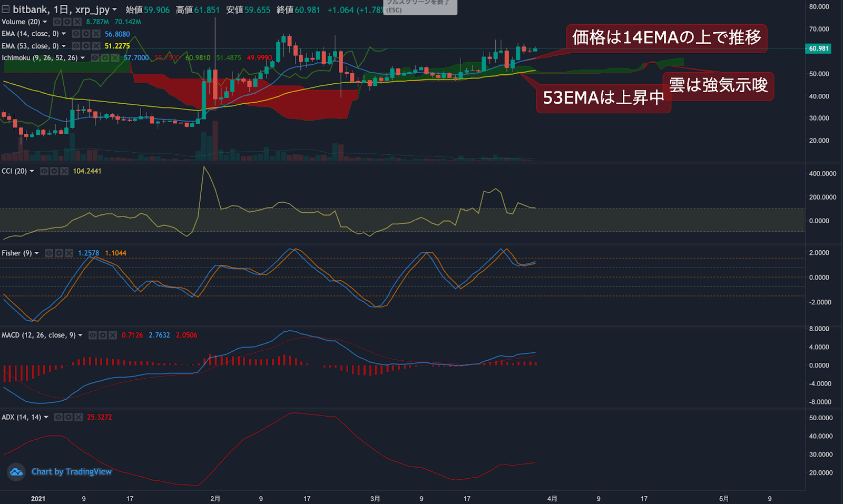
Task: Collapse the chart legend with top-left box
Action: point(5,9)
